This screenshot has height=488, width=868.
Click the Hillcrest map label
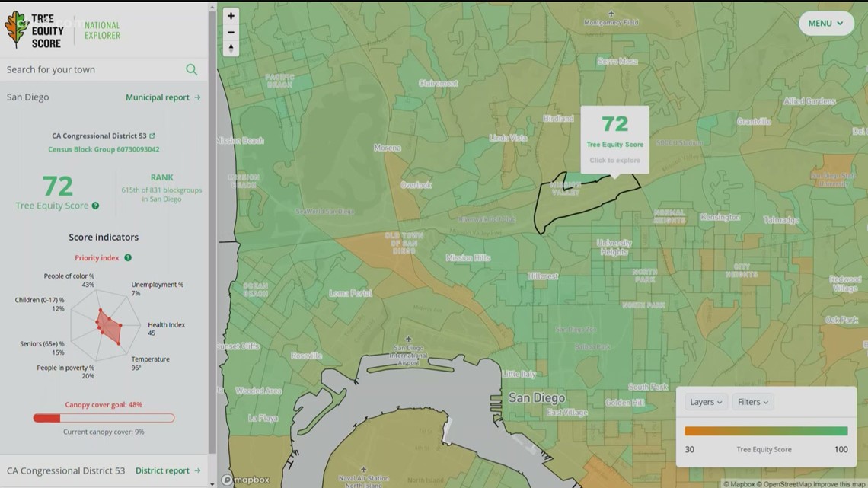[542, 276]
